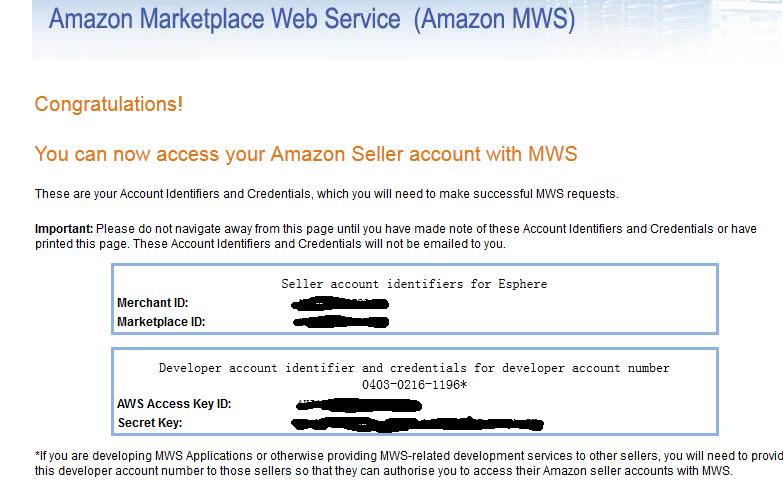Click the AWS Access Key ID label
Image resolution: width=783 pixels, height=502 pixels.
click(x=174, y=404)
